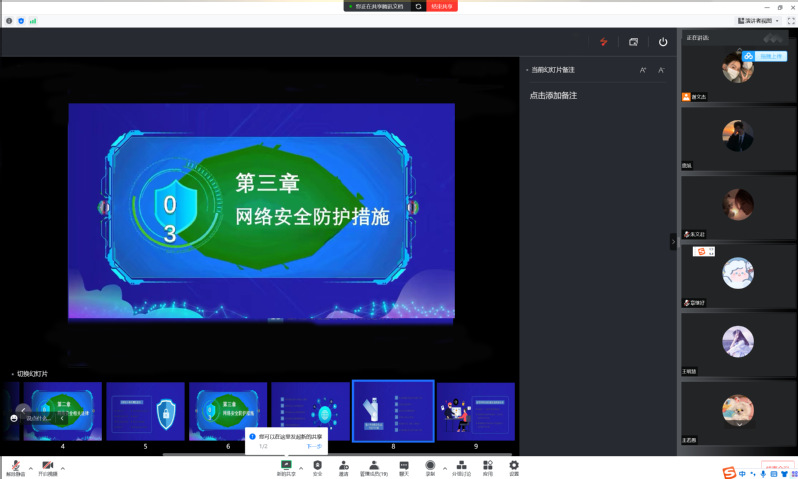Expand microphone options arrow
The height and width of the screenshot is (479, 798).
click(31, 467)
